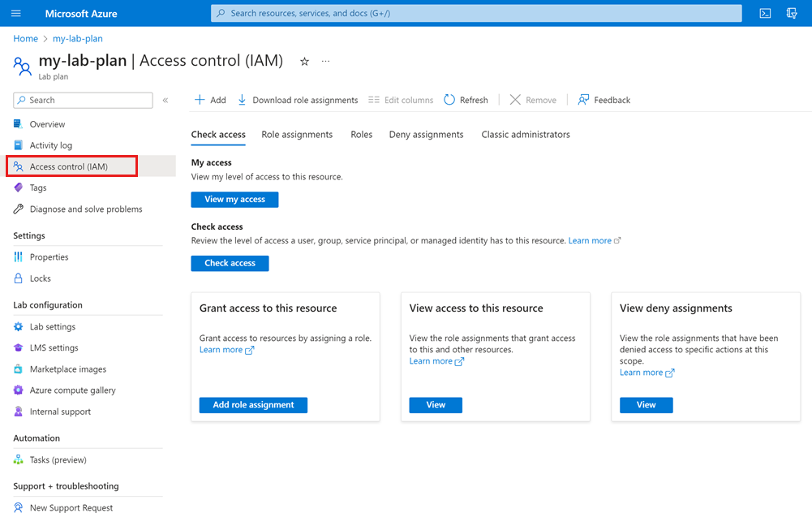Open the directory filter in top bar
The width and height of the screenshot is (812, 526).
point(792,13)
